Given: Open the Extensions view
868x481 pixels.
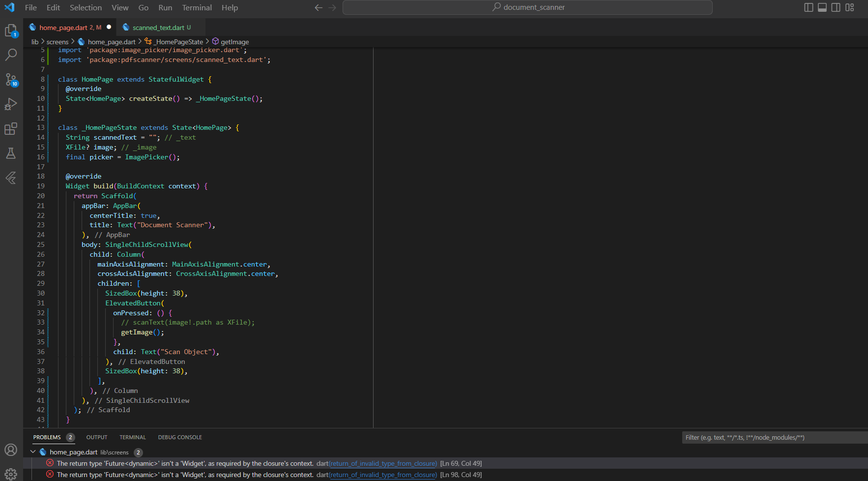Looking at the screenshot, I should pyautogui.click(x=11, y=129).
